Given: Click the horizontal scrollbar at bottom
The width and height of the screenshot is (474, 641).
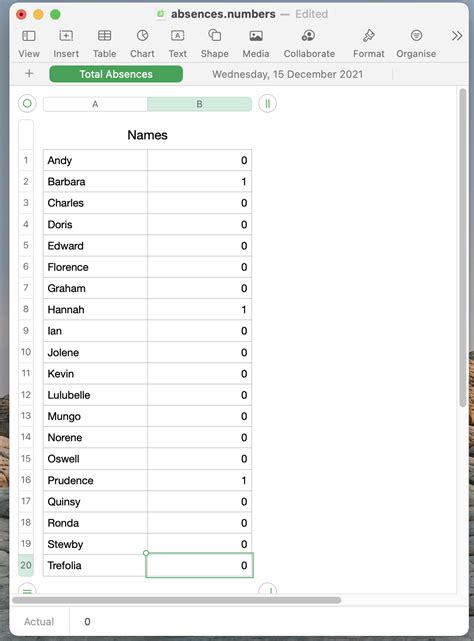Looking at the screenshot, I should [x=176, y=600].
